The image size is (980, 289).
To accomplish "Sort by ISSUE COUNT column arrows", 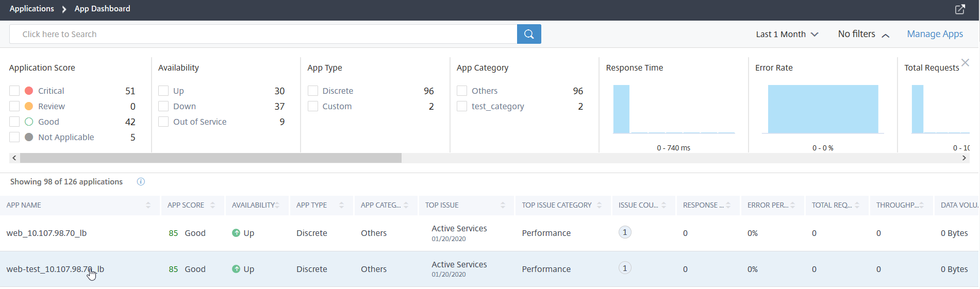I will coord(664,205).
